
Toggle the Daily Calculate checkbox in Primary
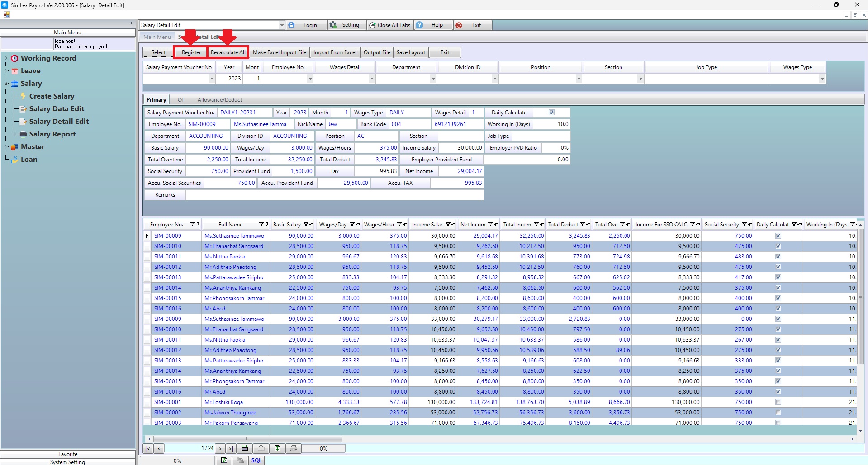click(x=551, y=113)
